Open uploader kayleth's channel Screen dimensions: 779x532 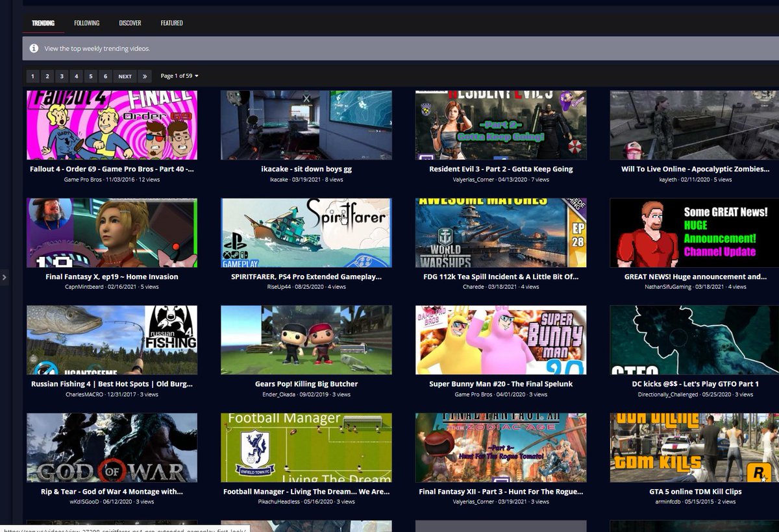tap(668, 179)
